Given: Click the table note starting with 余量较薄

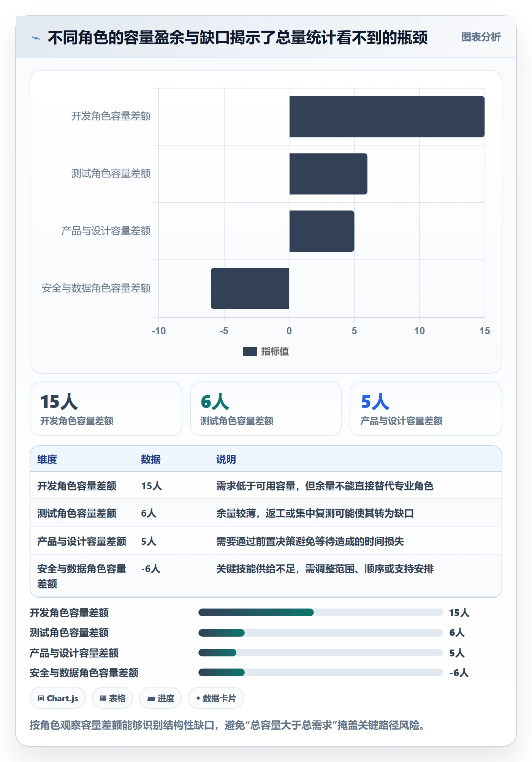Looking at the screenshot, I should point(315,513).
